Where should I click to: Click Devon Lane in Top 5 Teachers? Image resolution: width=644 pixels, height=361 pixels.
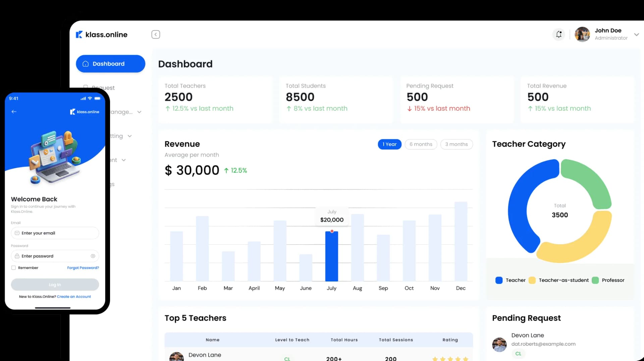point(205,355)
